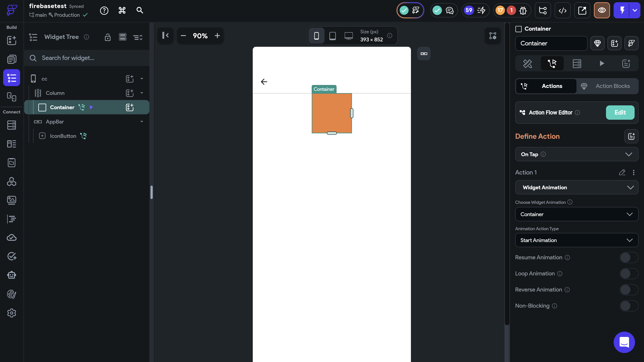Open the On Tap trigger dropdown
Image resolution: width=644 pixels, height=362 pixels.
576,154
